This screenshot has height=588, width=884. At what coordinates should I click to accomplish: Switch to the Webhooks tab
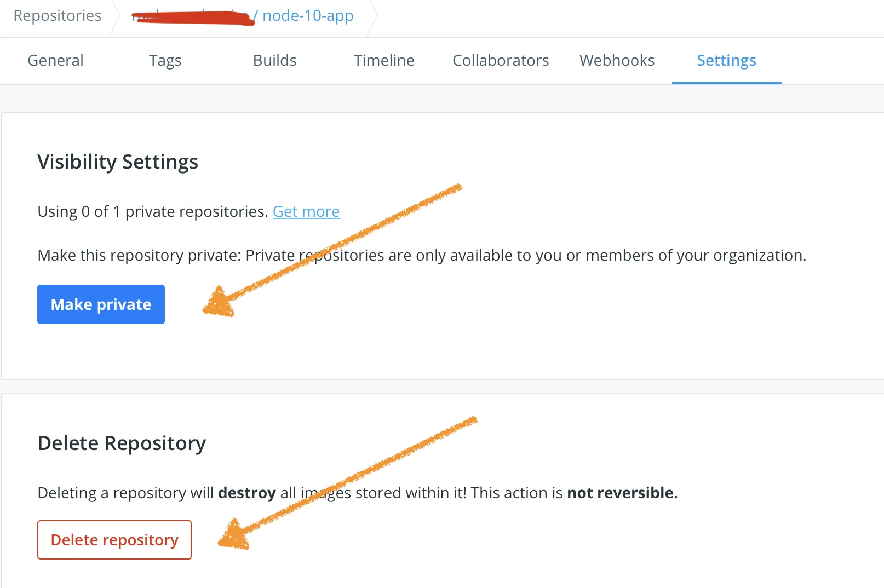[617, 60]
